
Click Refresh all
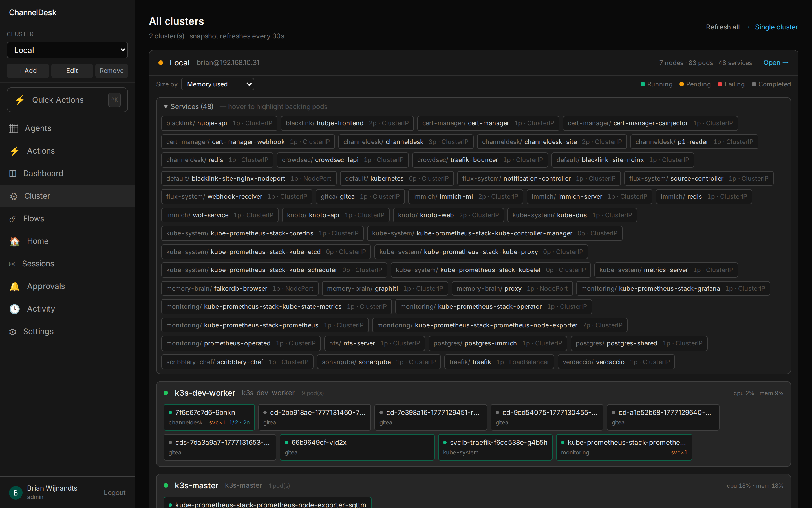coord(723,27)
